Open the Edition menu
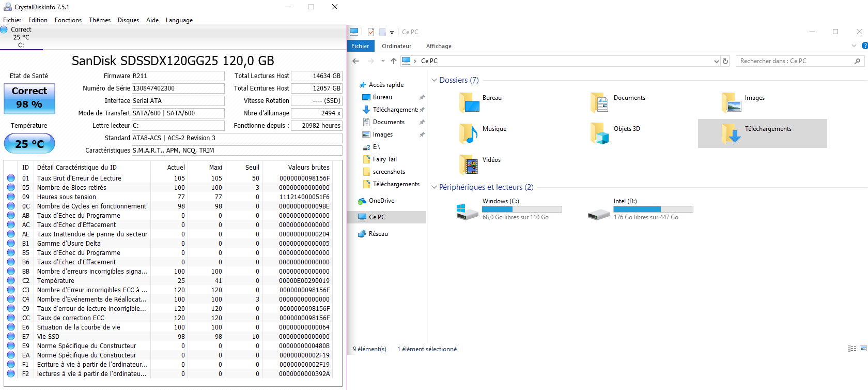This screenshot has height=390, width=868. click(38, 20)
